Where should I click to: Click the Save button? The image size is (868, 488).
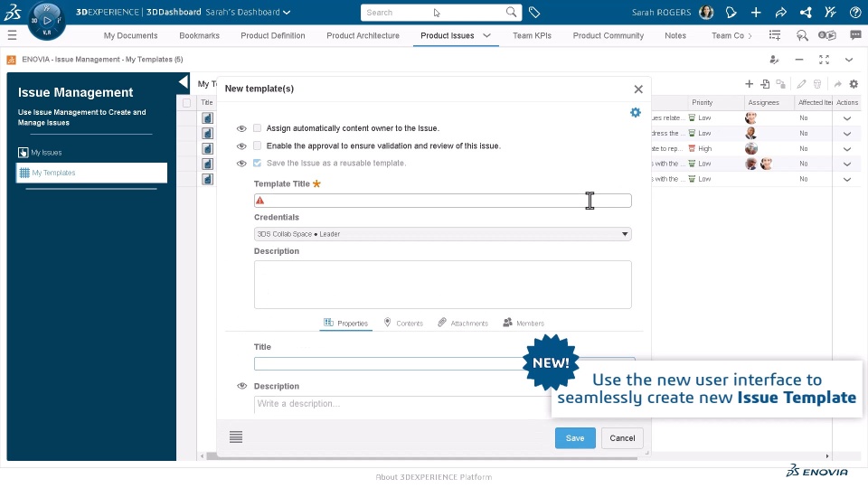point(575,437)
